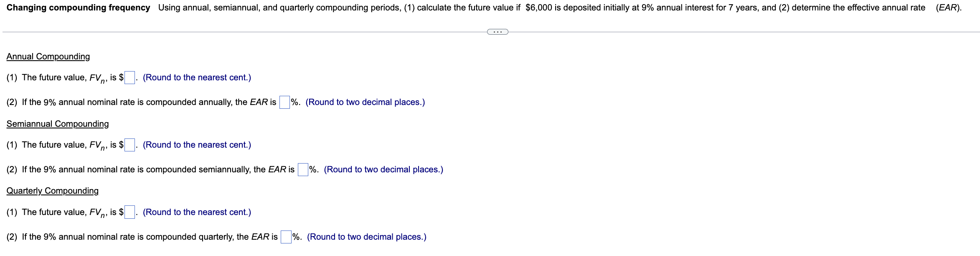Click the ellipsis expander below the question

[497, 31]
